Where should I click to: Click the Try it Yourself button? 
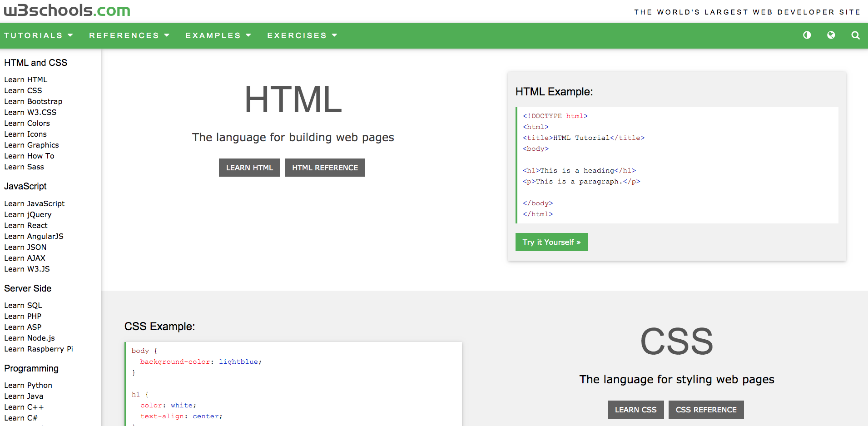tap(551, 242)
